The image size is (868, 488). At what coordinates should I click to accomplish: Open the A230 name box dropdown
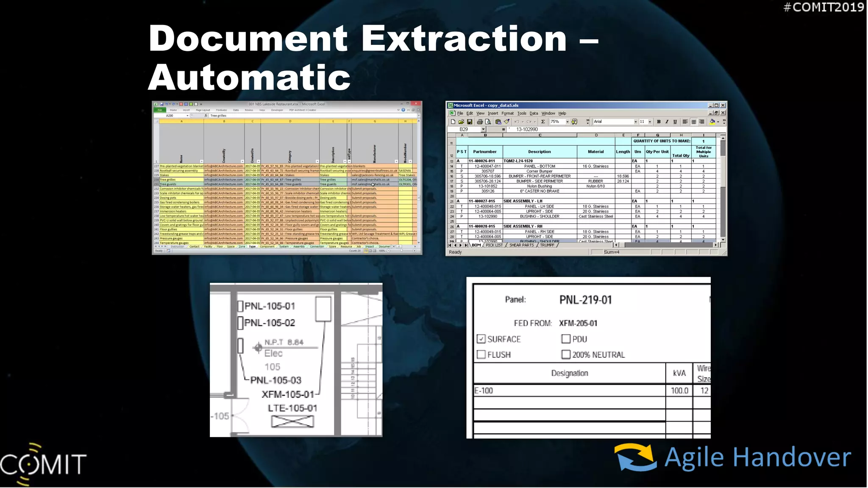pyautogui.click(x=187, y=115)
